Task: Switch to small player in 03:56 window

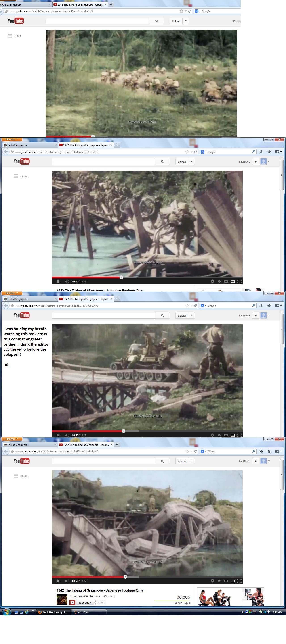Action: (226, 581)
